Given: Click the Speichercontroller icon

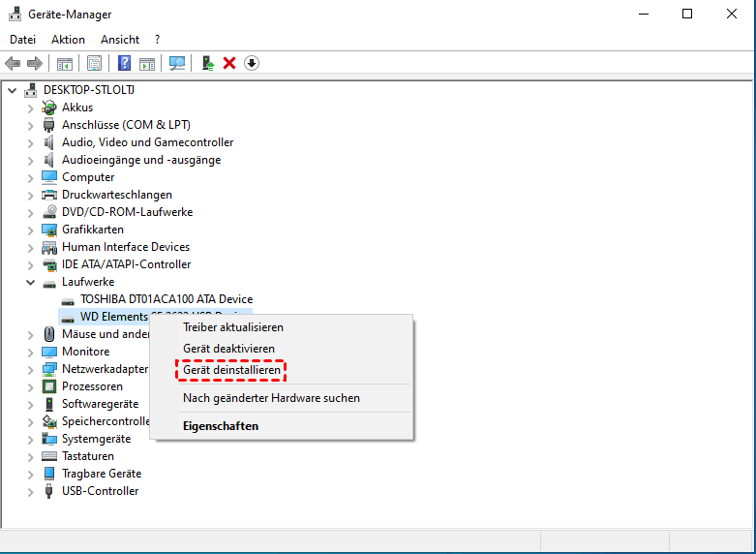Looking at the screenshot, I should coord(49,421).
